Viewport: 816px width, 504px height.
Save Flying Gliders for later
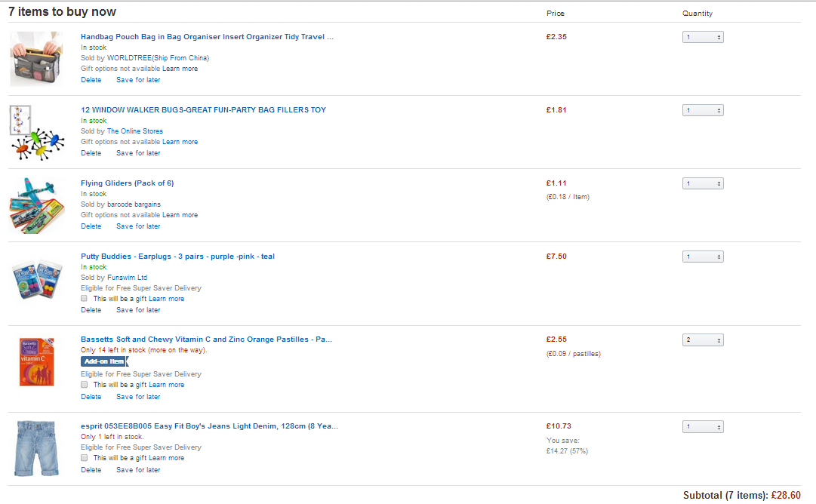[138, 226]
